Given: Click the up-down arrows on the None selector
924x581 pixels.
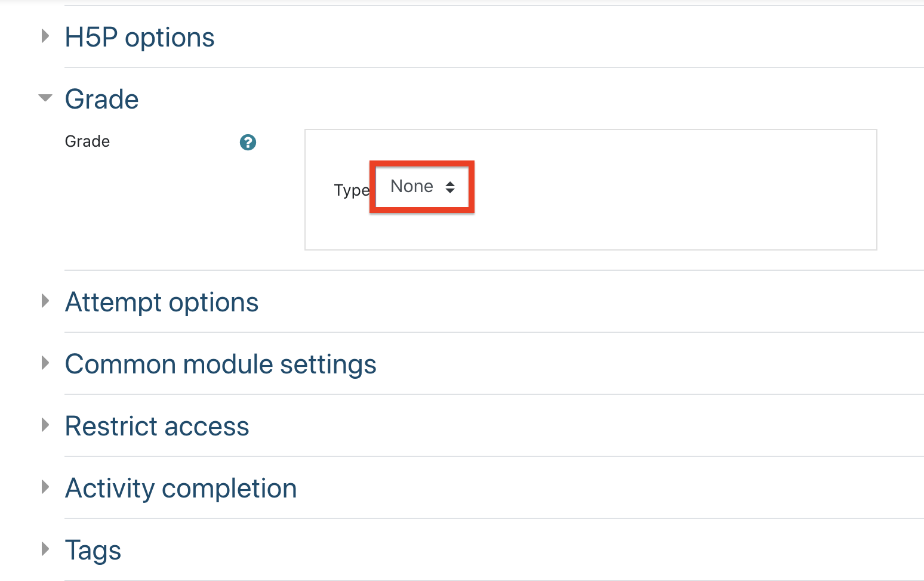Looking at the screenshot, I should pos(450,187).
